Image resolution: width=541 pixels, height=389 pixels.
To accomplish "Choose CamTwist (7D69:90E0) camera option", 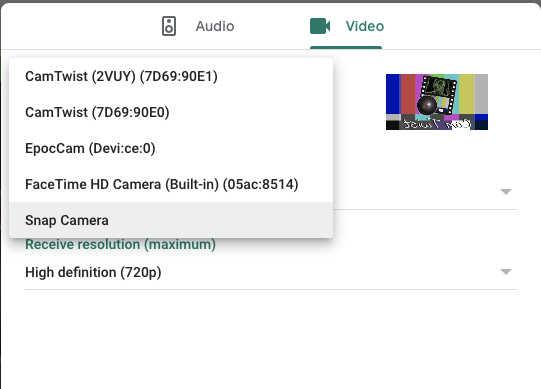I will [x=171, y=112].
